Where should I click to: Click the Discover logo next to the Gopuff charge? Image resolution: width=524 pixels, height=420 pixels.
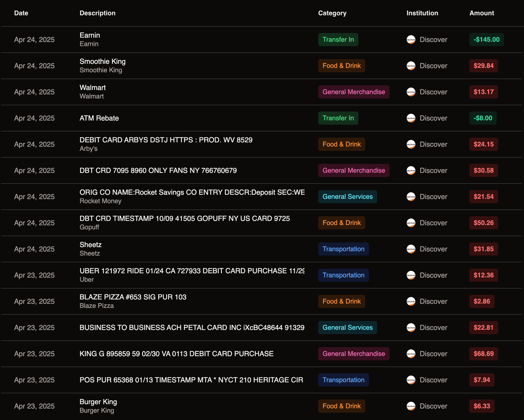pyautogui.click(x=411, y=223)
